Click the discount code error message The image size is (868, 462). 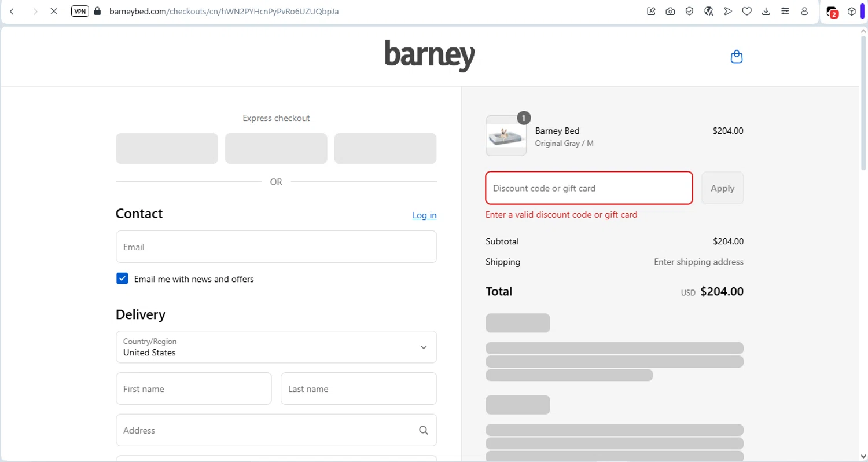[561, 215]
